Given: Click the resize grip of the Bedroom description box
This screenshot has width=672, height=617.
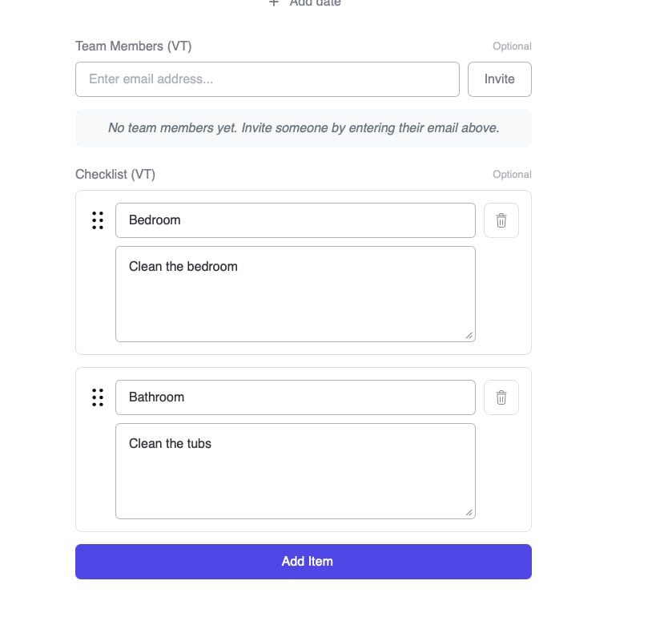Looking at the screenshot, I should pyautogui.click(x=469, y=336).
